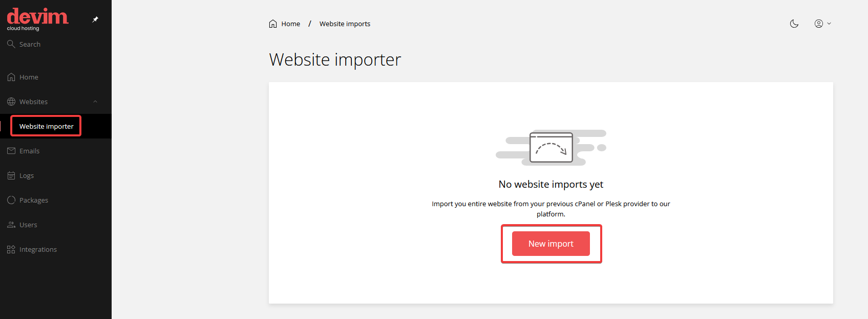Expand the account dropdown arrow
This screenshot has width=868, height=319.
coord(829,24)
